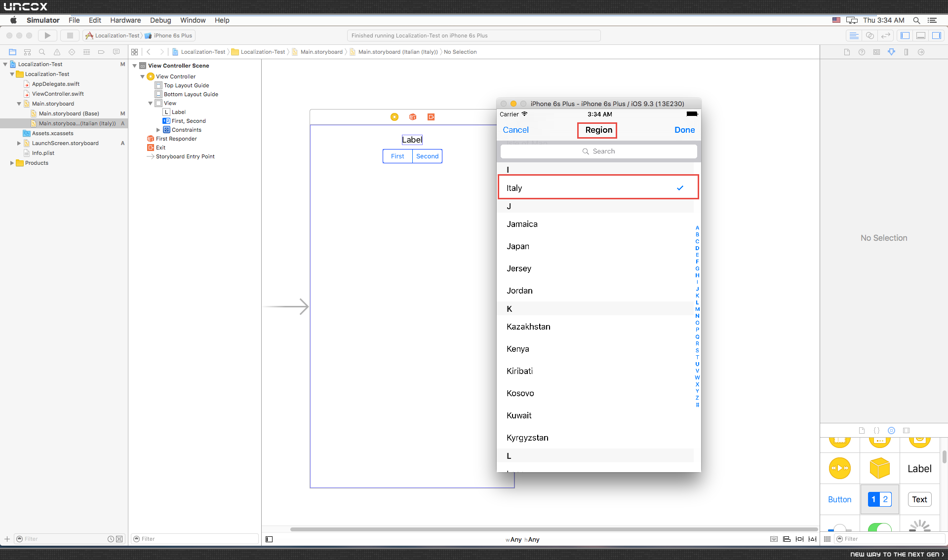Open the File menu

pos(74,20)
